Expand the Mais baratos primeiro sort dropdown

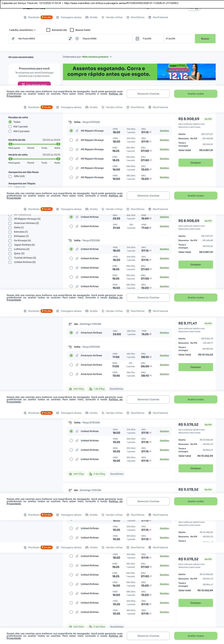pyautogui.click(x=97, y=57)
